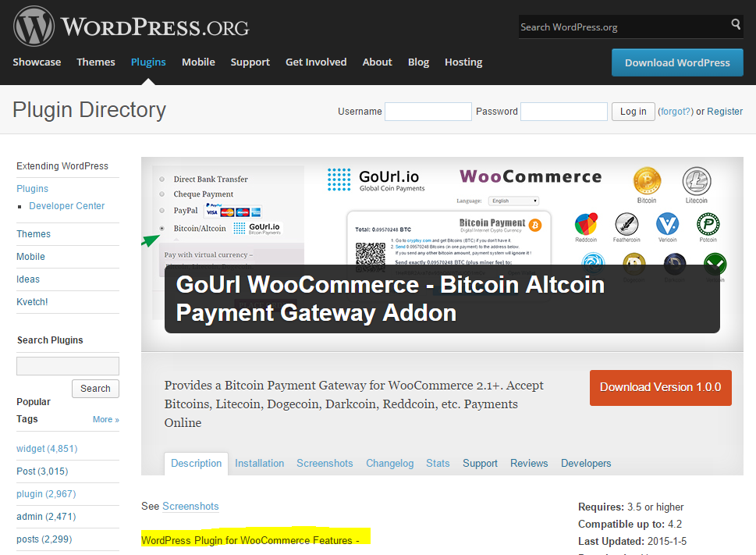Open the About menu item

coord(377,62)
